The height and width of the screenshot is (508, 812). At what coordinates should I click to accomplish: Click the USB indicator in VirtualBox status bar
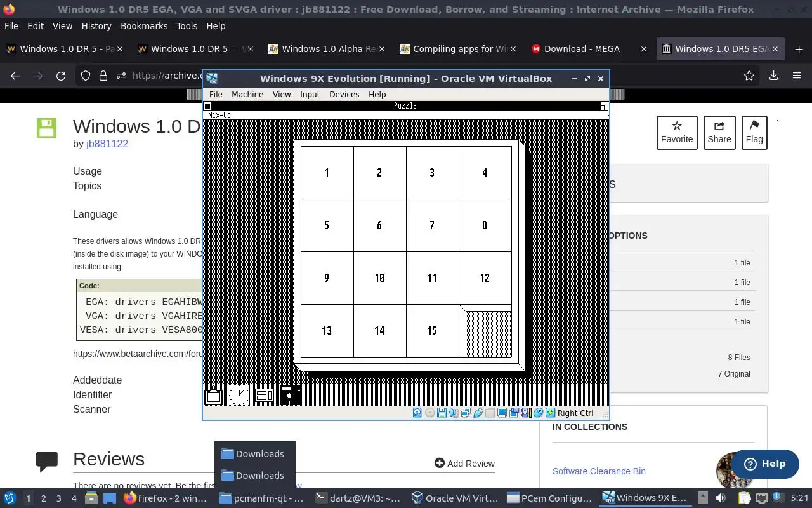click(x=478, y=413)
